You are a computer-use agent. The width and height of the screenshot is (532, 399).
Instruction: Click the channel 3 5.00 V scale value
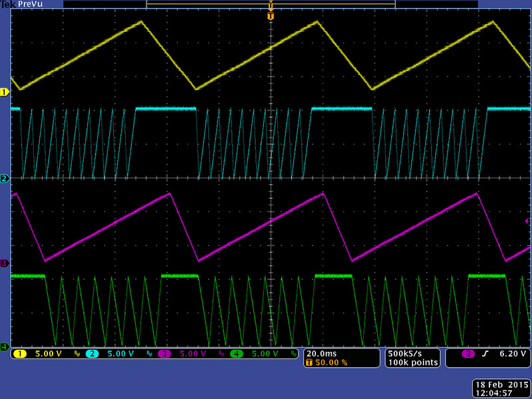(193, 354)
